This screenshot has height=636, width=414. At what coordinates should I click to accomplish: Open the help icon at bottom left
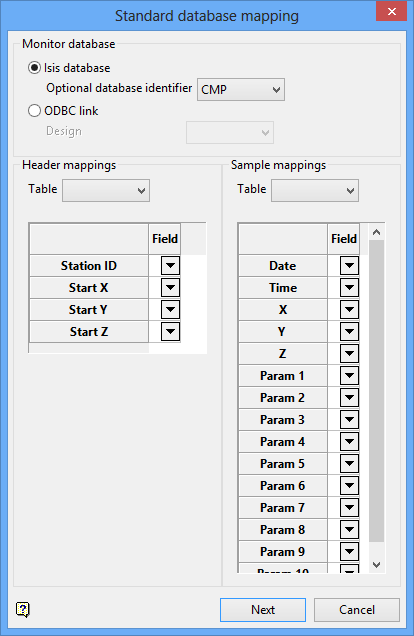tap(23, 609)
